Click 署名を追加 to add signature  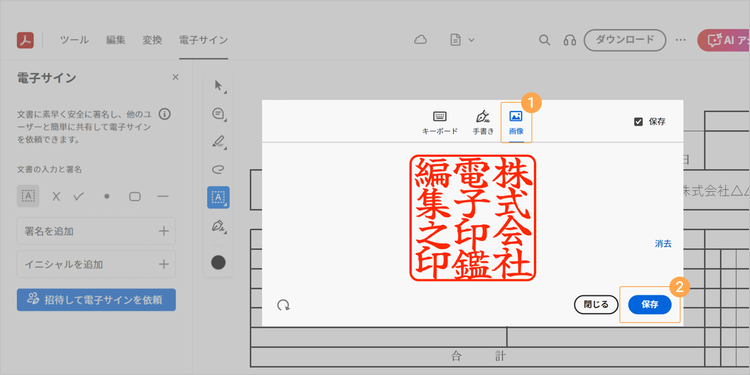point(96,231)
